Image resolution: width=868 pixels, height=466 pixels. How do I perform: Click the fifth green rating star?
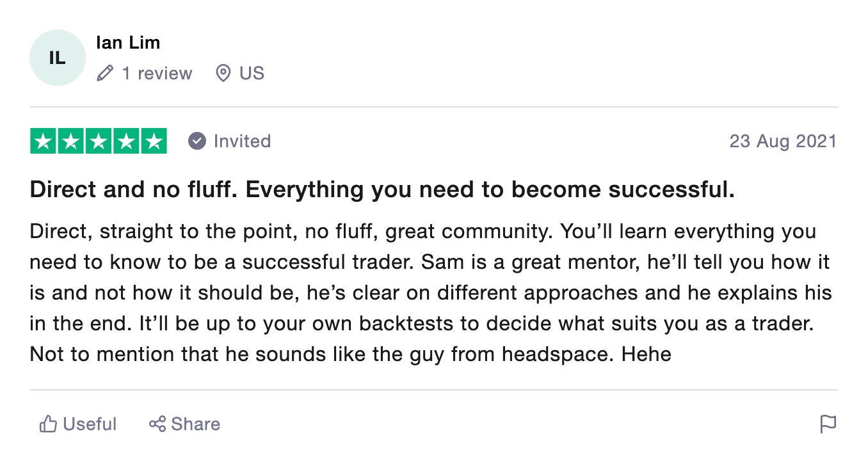click(x=154, y=141)
